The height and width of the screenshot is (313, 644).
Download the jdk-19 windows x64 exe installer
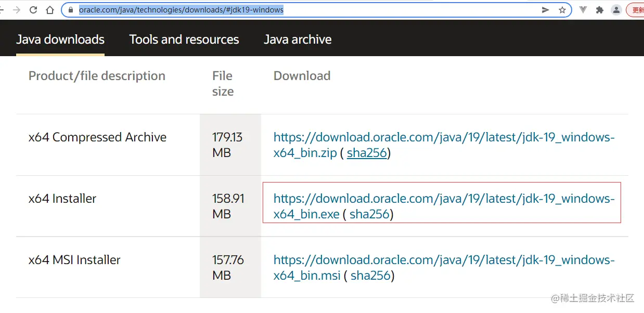click(444, 206)
